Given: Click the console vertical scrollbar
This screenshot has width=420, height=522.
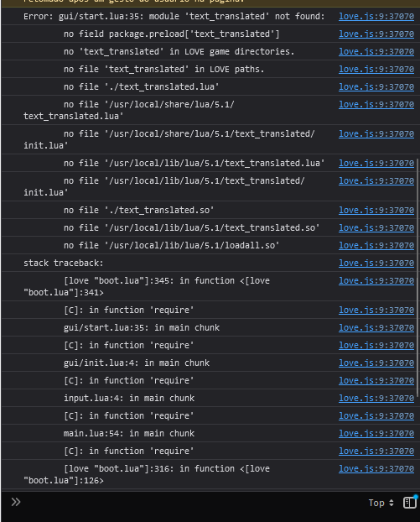Looking at the screenshot, I should 418,276.
